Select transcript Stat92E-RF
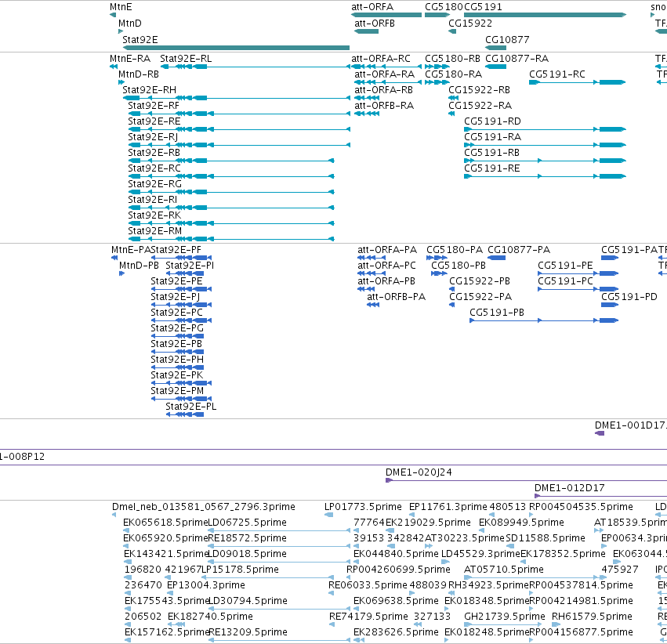Screen dimensions: 667x644 click(238, 114)
